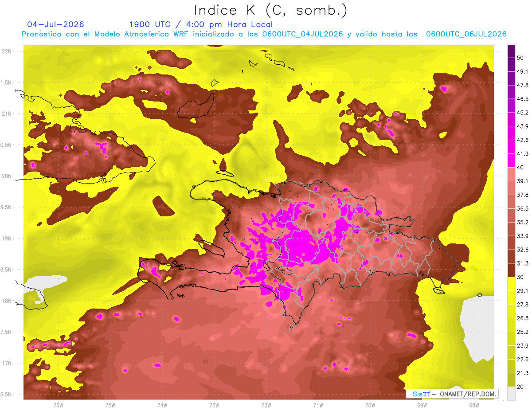Click the dark brown legend segment between 30 and 31.3
532x411 pixels.
point(511,270)
